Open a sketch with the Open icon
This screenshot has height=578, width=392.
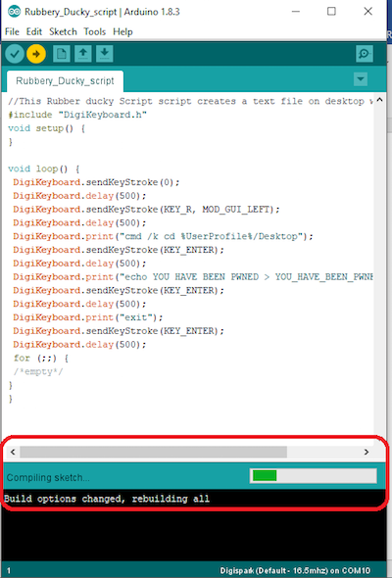pos(83,54)
